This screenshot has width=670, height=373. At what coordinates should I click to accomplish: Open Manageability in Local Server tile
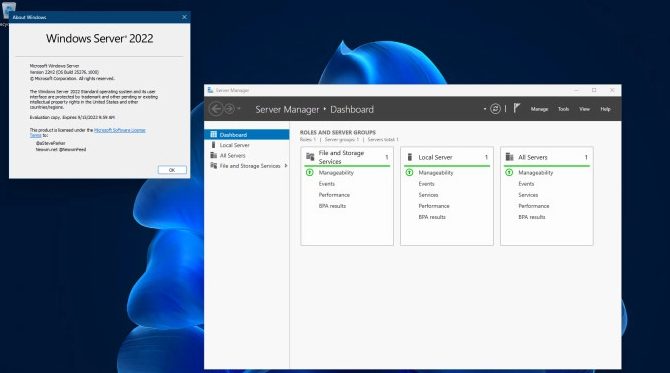coord(436,173)
